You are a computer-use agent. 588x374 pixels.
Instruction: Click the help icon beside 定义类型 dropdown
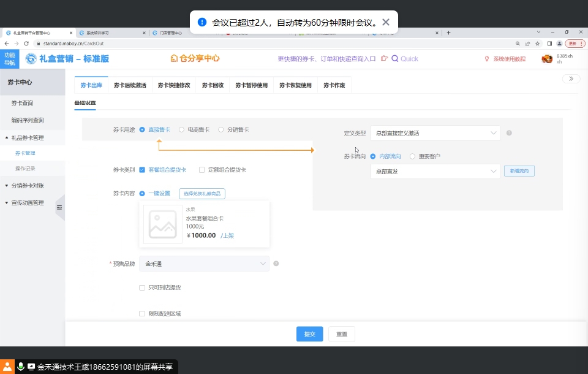tap(509, 133)
